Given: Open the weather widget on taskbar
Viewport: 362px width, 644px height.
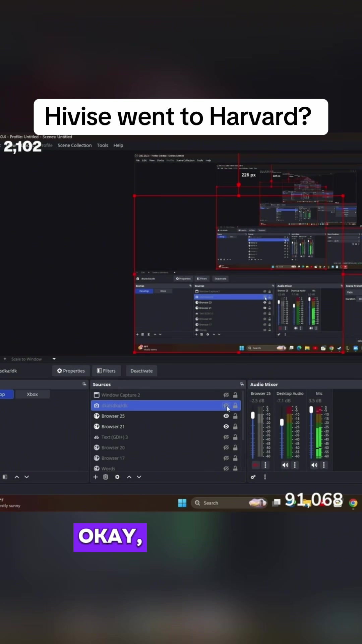Looking at the screenshot, I should click(10, 503).
